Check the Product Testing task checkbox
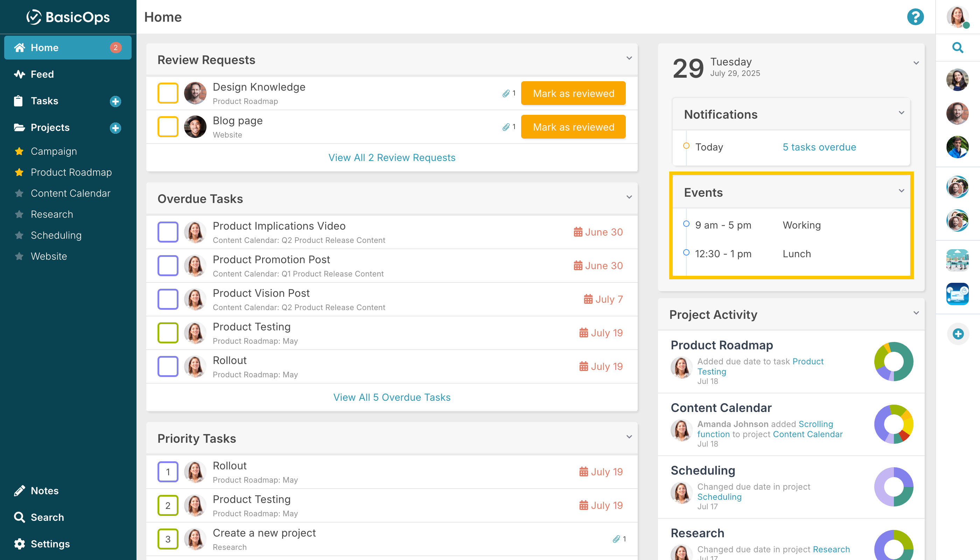Image resolution: width=980 pixels, height=560 pixels. (x=168, y=333)
